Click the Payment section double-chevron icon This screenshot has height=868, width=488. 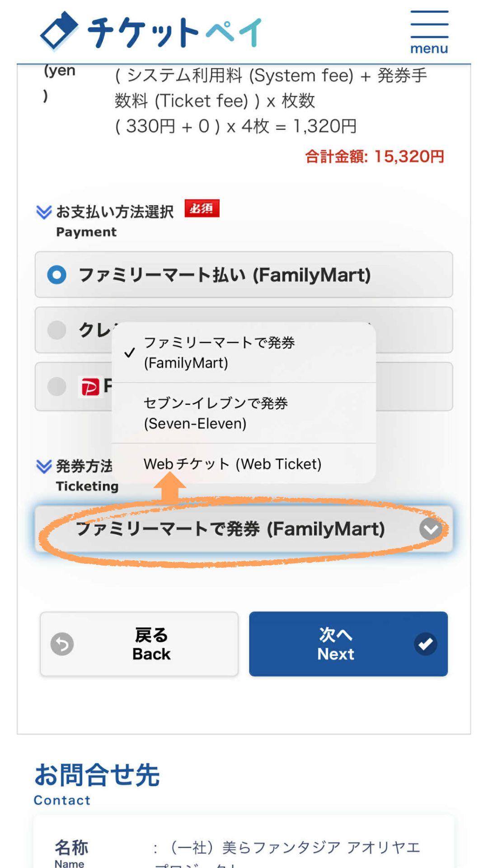44,212
